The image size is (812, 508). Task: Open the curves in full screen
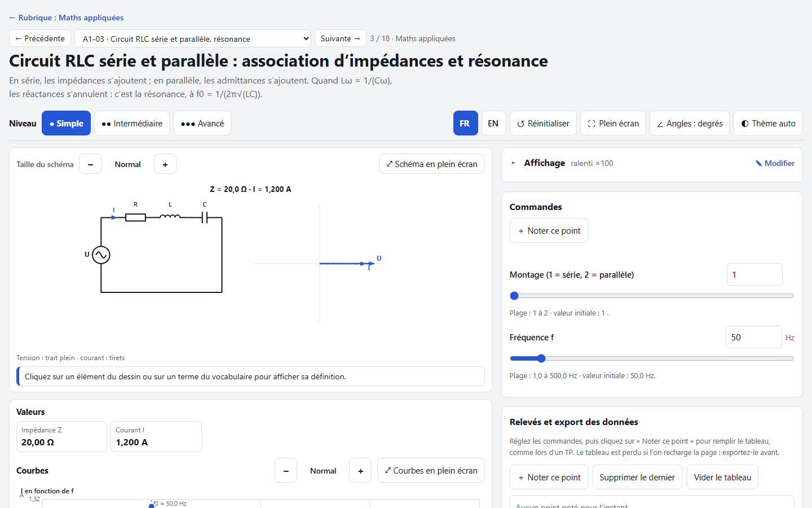(x=431, y=471)
